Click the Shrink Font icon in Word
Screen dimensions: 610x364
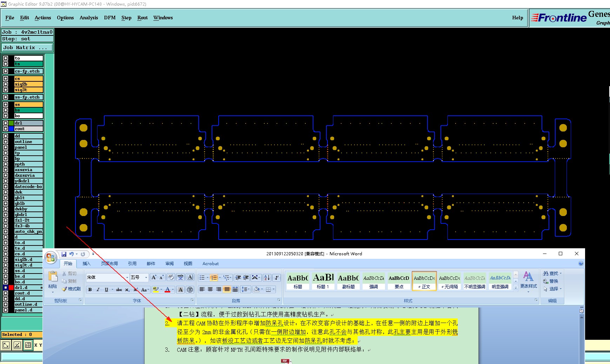point(161,277)
